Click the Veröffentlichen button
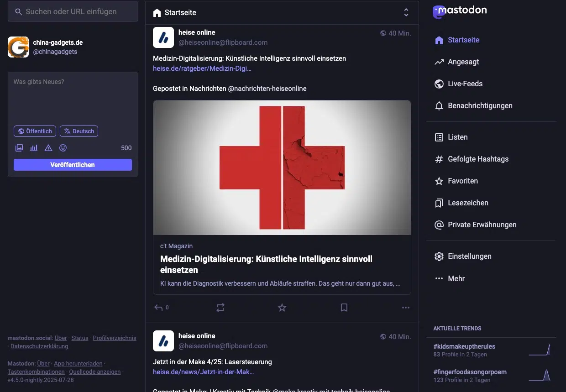This screenshot has height=392, width=566. (73, 165)
